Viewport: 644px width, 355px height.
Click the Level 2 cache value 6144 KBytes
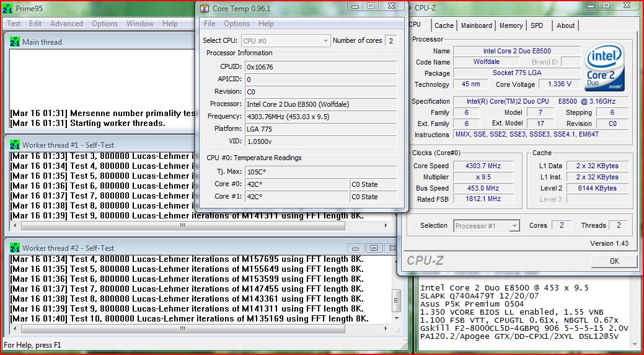597,188
